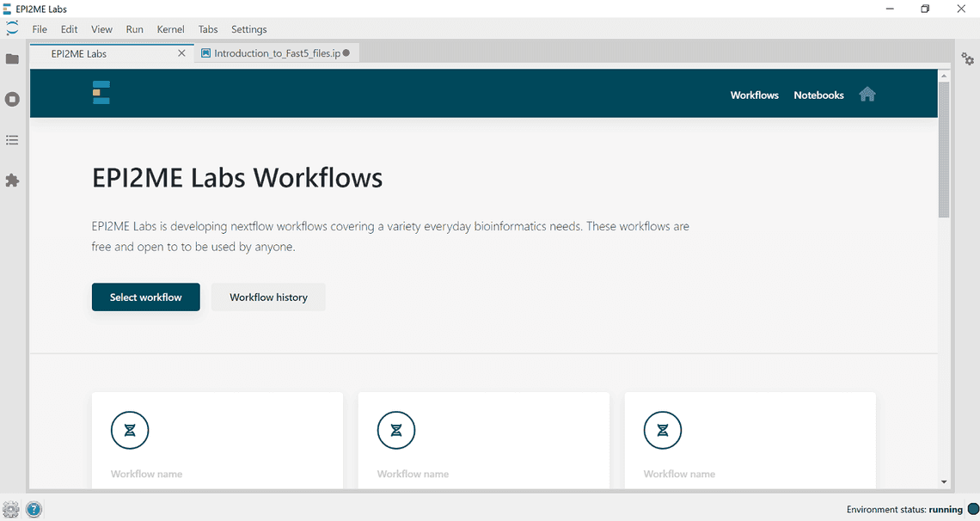The height and width of the screenshot is (521, 980).
Task: Click the Workflows navigation link
Action: [754, 95]
